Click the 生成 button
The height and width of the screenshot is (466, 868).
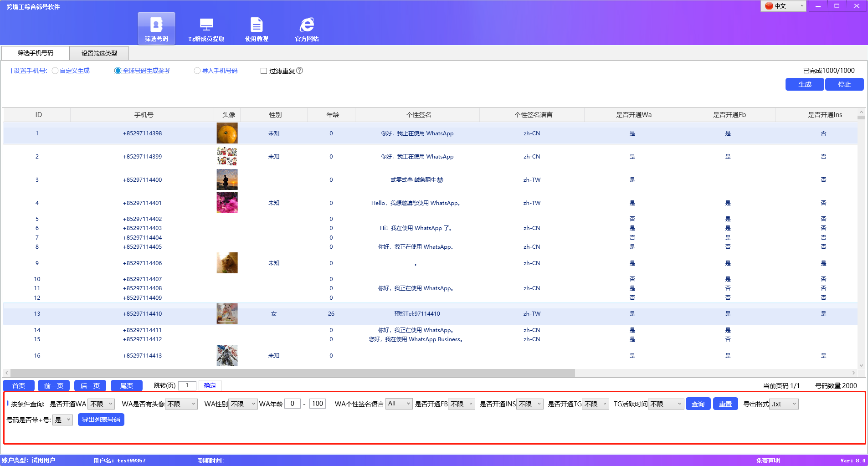(x=804, y=84)
